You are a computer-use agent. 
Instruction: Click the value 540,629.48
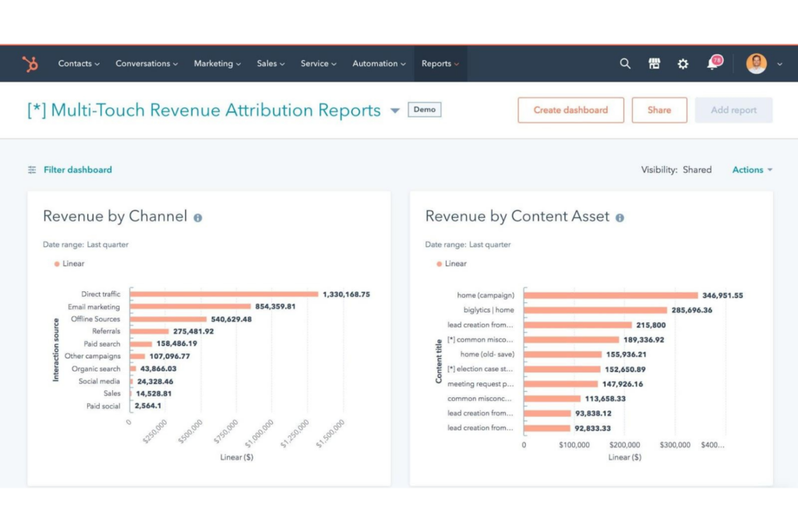[231, 319]
